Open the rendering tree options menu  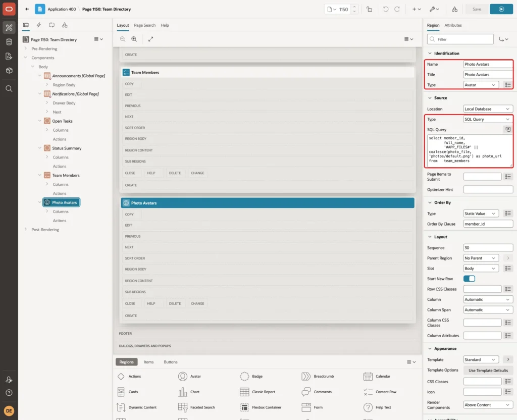pos(98,39)
